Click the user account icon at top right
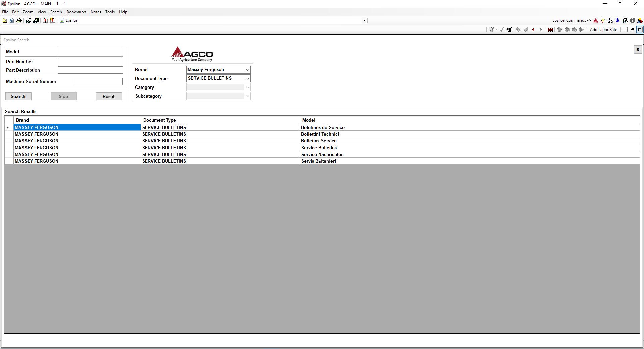Viewport: 644px width, 349px height. pyautogui.click(x=640, y=20)
